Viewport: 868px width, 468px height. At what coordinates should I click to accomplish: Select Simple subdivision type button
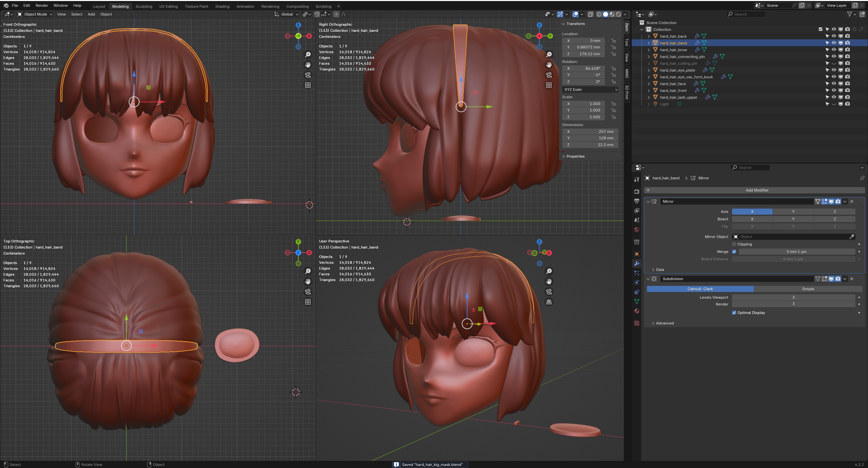pyautogui.click(x=808, y=289)
